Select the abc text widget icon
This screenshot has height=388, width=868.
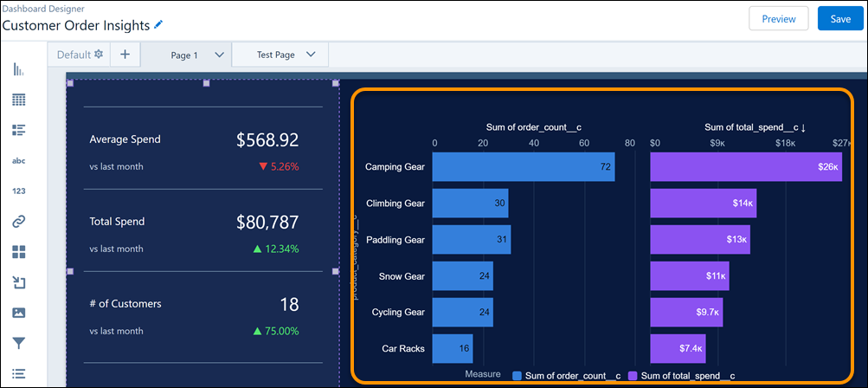pos(19,161)
